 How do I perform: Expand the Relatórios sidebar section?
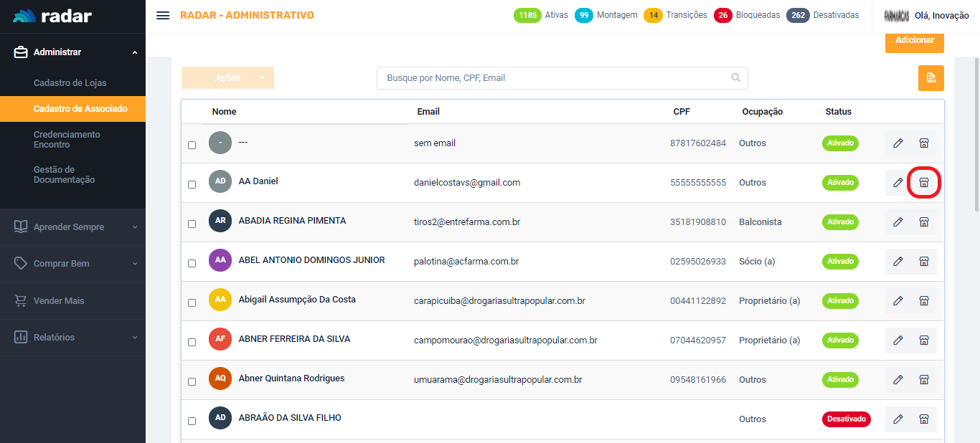tap(72, 338)
